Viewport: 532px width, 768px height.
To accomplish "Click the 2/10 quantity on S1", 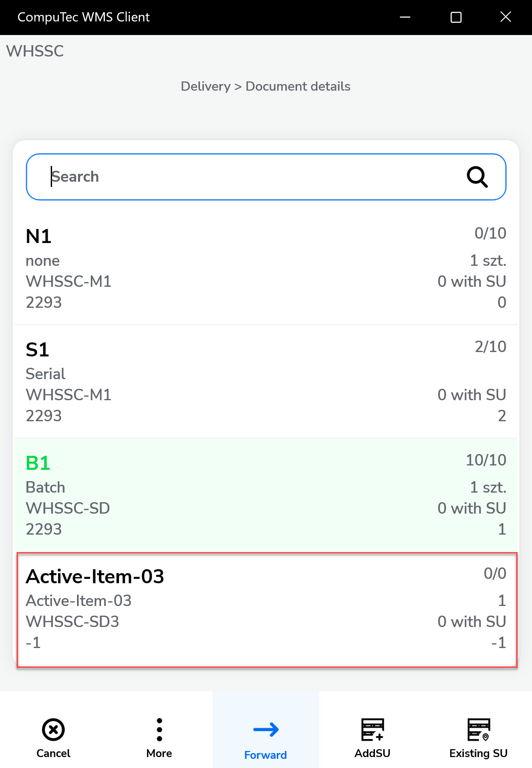I will [490, 347].
